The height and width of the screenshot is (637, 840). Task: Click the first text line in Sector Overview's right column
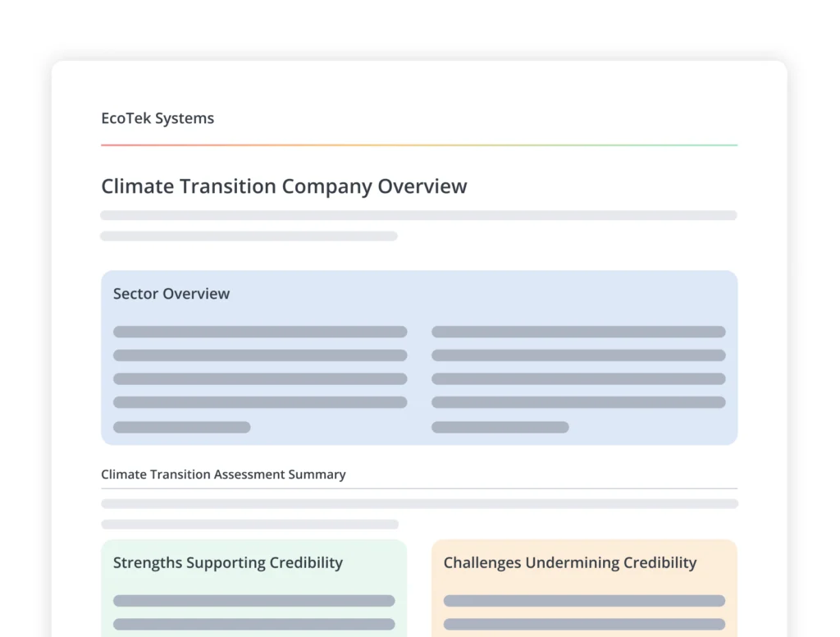point(578,332)
